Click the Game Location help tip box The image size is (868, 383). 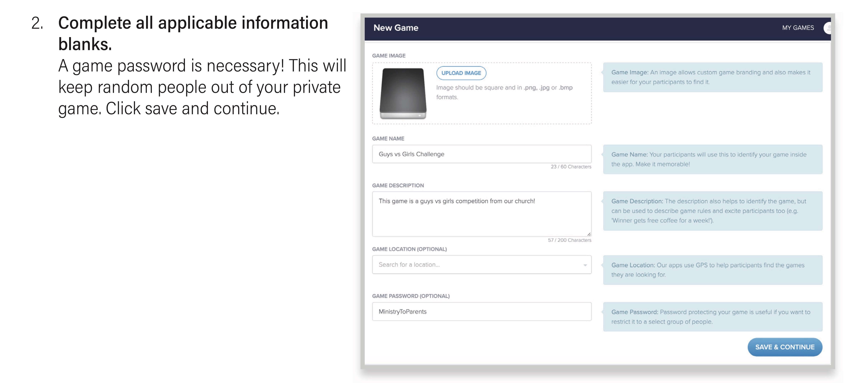[712, 270]
